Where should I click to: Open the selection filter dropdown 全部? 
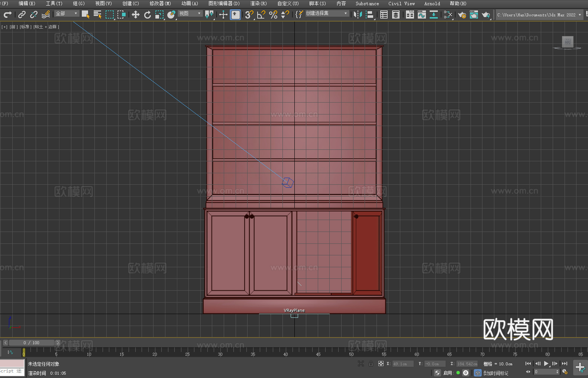point(67,13)
